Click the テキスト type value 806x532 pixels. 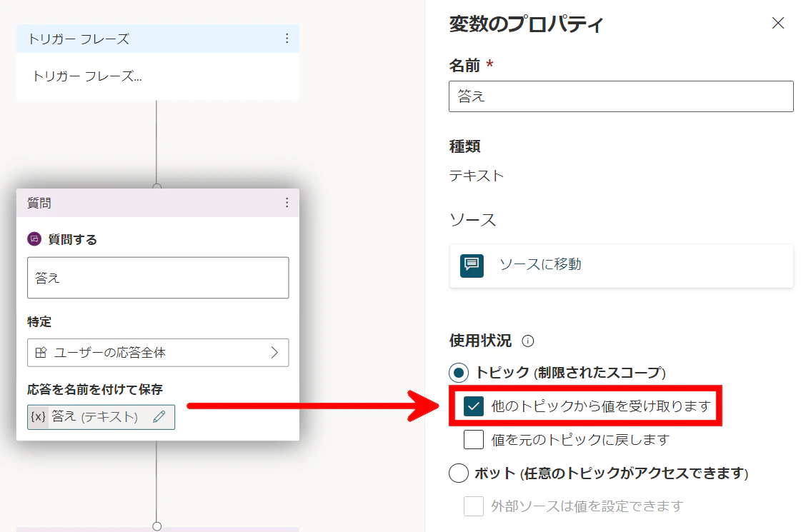click(477, 176)
